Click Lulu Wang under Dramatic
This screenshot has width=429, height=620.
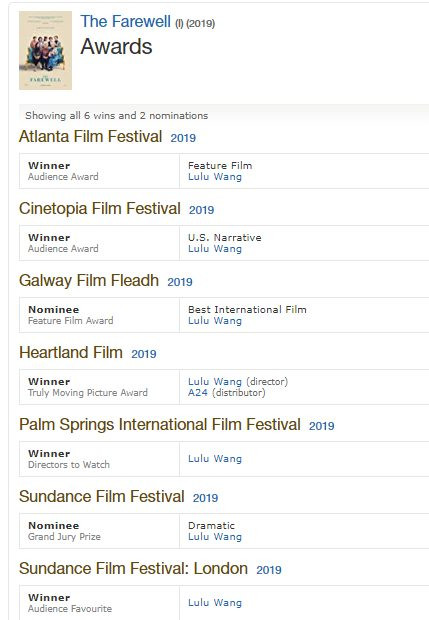pyautogui.click(x=215, y=537)
